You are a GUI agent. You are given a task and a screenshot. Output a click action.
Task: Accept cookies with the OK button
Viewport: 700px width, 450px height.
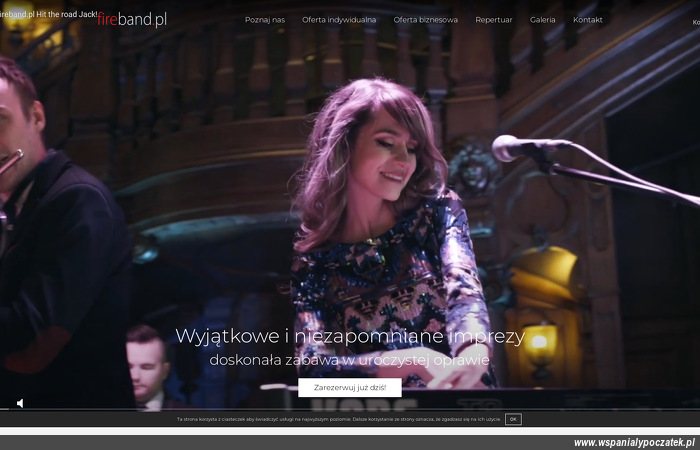coord(513,419)
